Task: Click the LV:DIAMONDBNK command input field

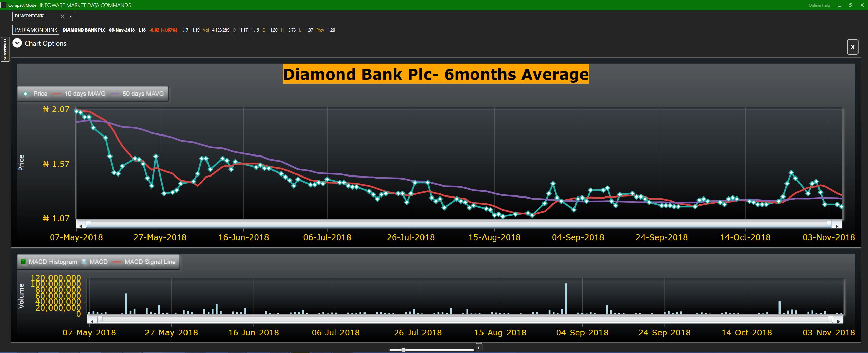Action: click(x=36, y=30)
